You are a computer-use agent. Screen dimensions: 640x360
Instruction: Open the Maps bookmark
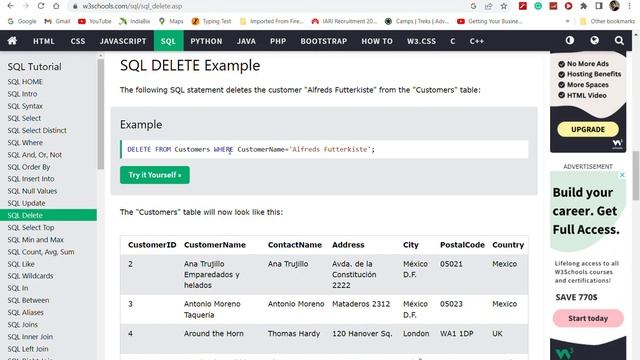point(171,21)
